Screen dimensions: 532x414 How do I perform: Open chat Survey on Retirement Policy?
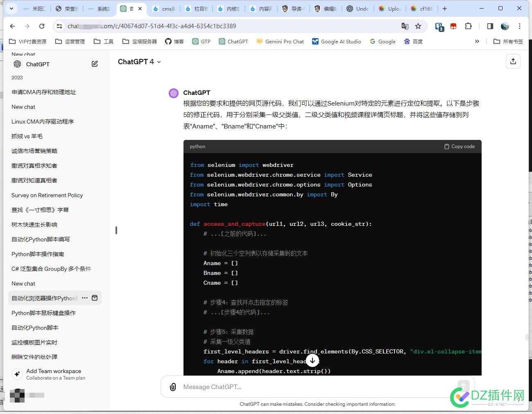[x=55, y=195]
